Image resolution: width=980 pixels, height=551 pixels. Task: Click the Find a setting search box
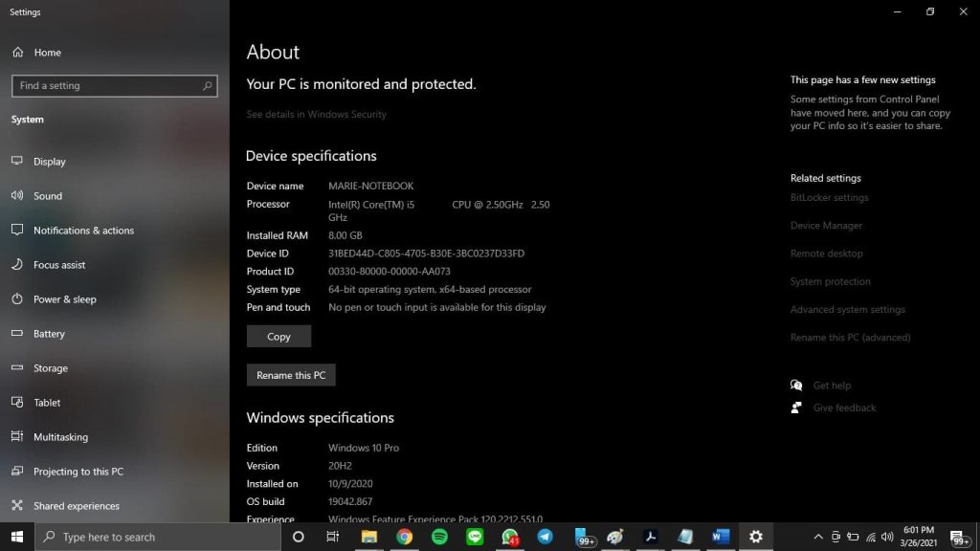coord(114,85)
